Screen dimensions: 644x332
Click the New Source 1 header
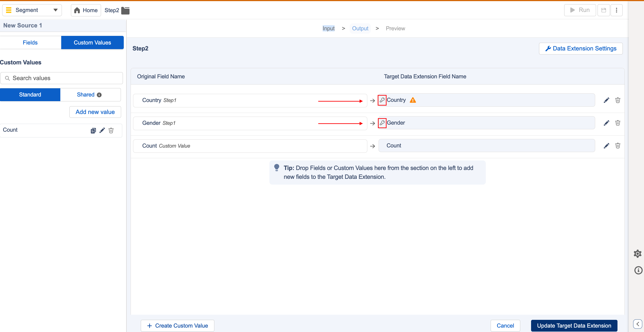click(x=63, y=25)
